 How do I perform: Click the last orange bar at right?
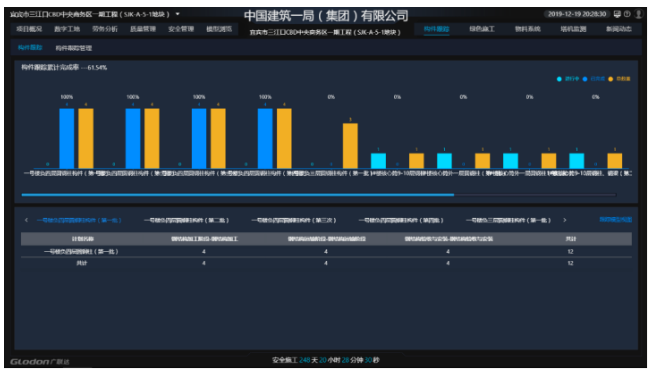(615, 161)
